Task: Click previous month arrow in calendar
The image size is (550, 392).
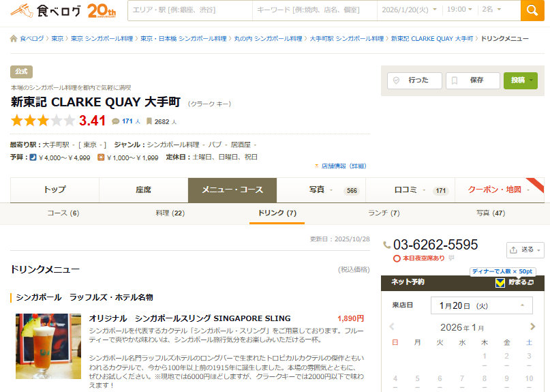Action: pyautogui.click(x=392, y=327)
